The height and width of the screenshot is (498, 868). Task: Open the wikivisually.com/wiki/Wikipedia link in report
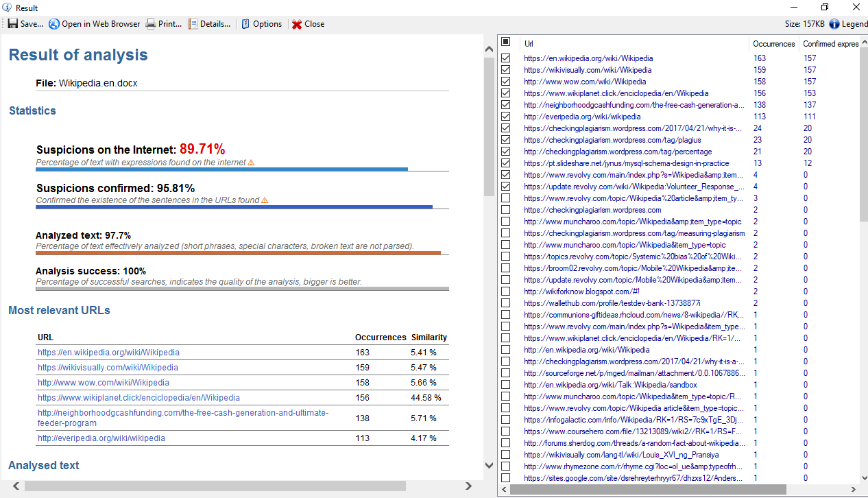pyautogui.click(x=108, y=368)
